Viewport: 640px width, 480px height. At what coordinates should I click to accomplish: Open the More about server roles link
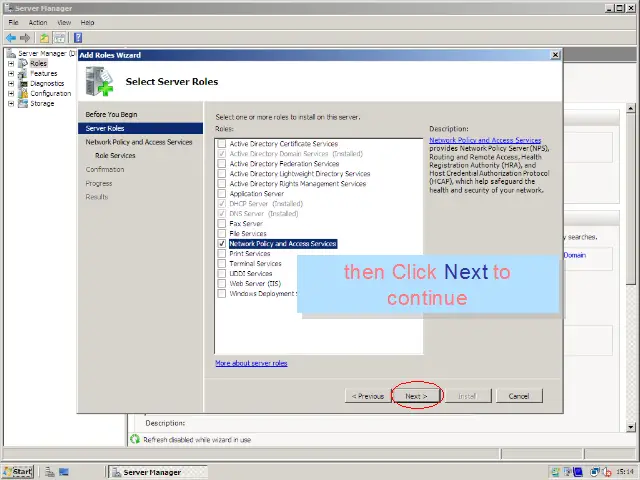click(251, 363)
